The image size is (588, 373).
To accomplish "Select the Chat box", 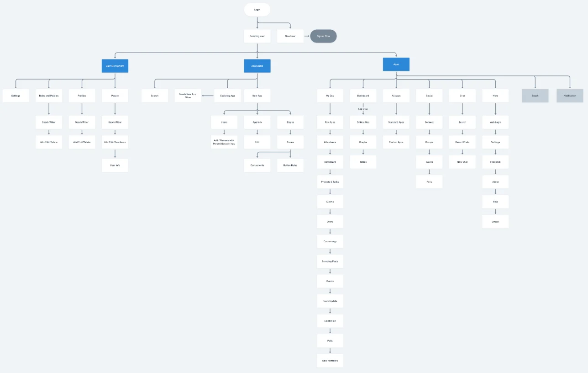I will (x=462, y=96).
